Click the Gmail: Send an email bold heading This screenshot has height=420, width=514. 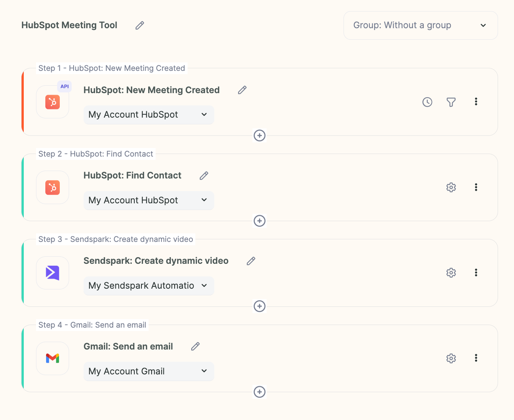(x=128, y=347)
